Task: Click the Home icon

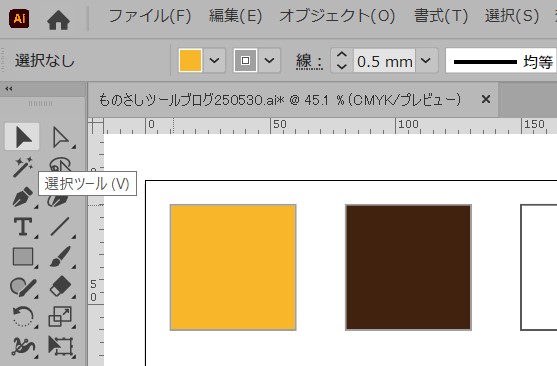Action: pos(58,20)
